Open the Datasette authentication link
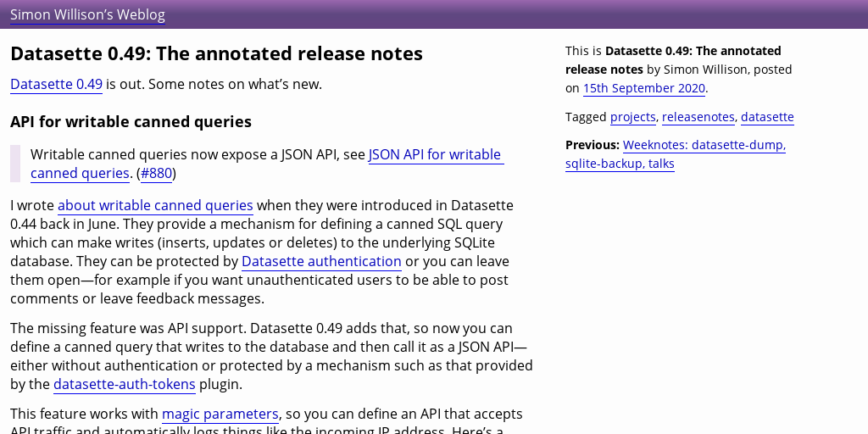Image resolution: width=868 pixels, height=434 pixels. (x=321, y=261)
